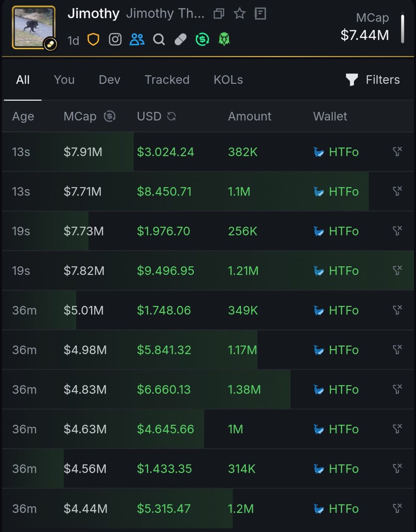Open the Jimothy token avatar image
Screen dimensions: 416x532
pos(33,27)
